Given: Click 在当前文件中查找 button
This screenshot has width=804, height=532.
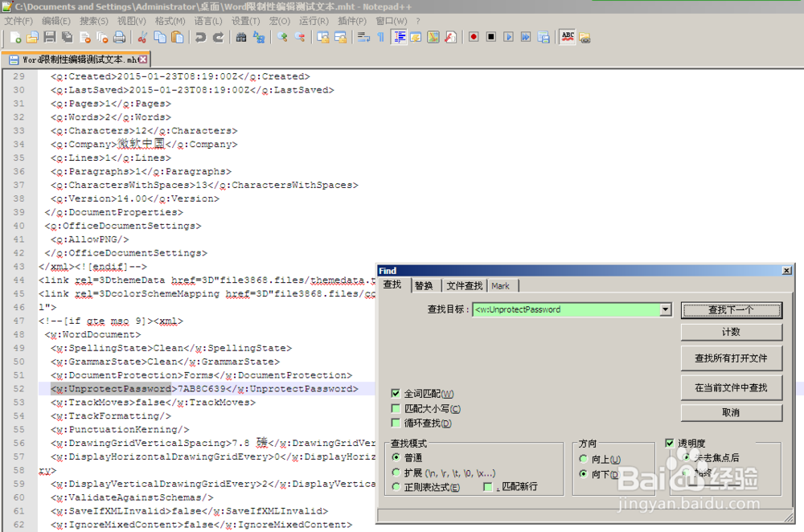Looking at the screenshot, I should 731,388.
